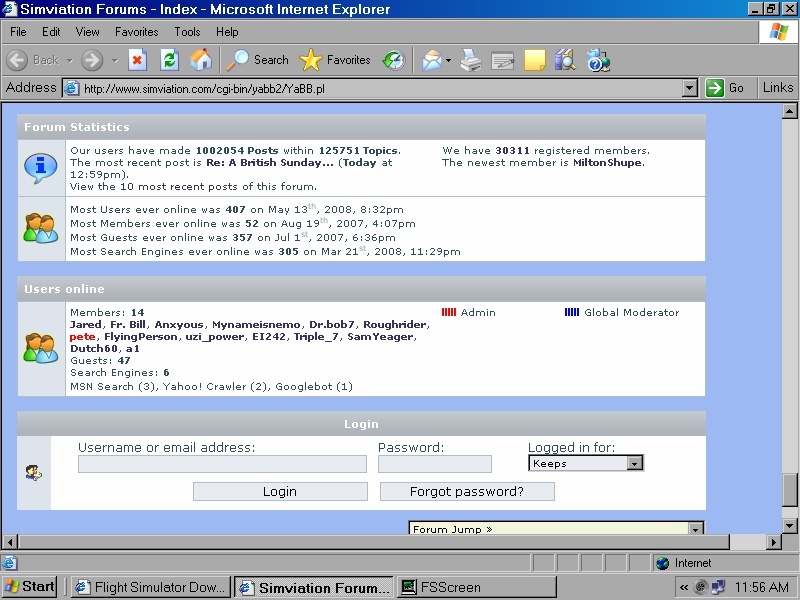Image resolution: width=800 pixels, height=600 pixels.
Task: Click the Mail envelope toolbar icon
Action: coord(431,60)
